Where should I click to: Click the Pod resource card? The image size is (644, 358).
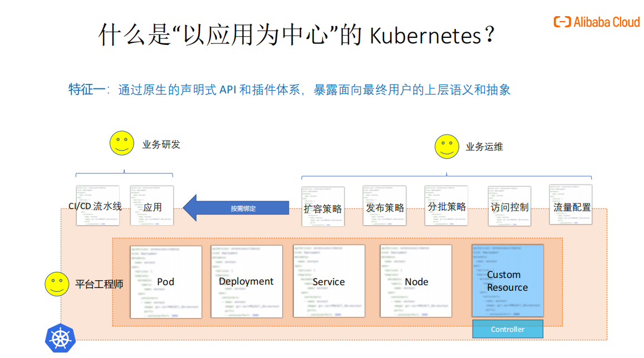166,282
